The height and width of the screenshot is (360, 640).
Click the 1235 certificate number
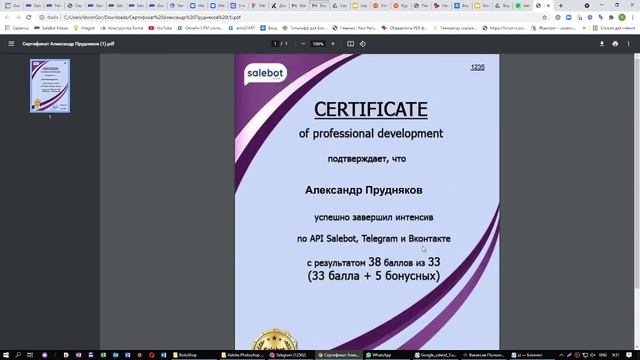click(478, 67)
